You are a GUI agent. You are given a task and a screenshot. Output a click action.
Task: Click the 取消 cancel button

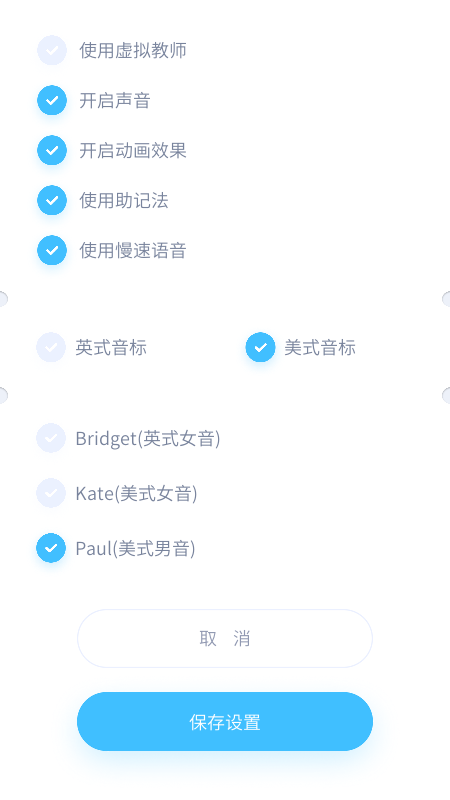(225, 638)
